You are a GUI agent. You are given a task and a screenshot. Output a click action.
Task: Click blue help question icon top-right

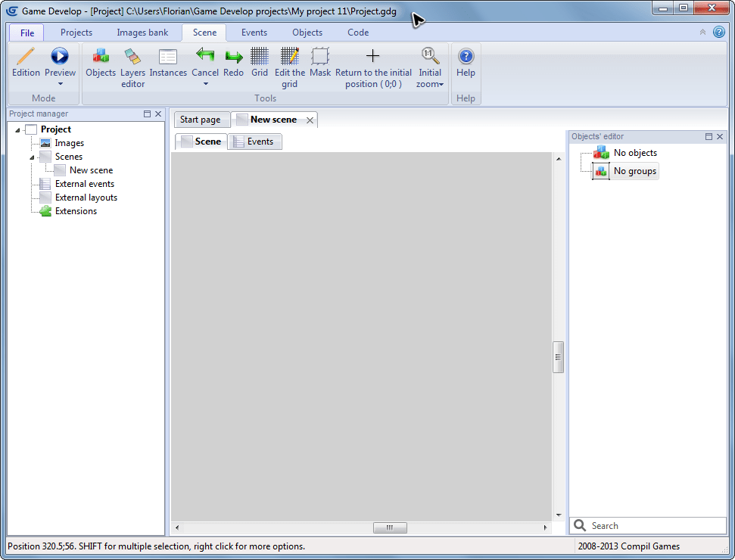coord(718,32)
